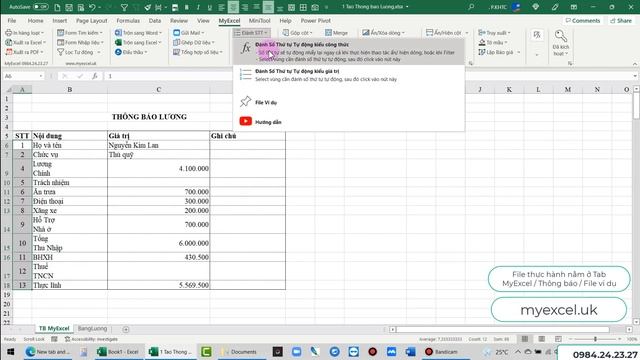Click the Comments button

tap(582, 20)
